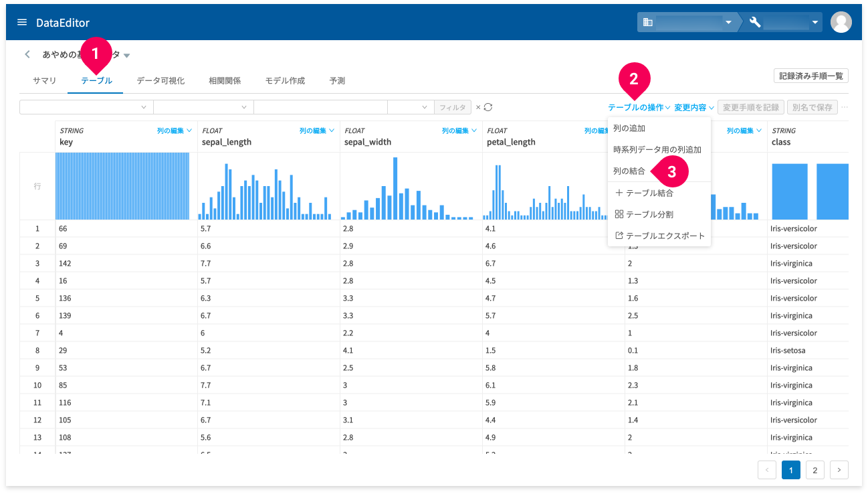This screenshot has width=868, height=494.
Task: Open the second filter condition dropdown
Action: point(203,107)
